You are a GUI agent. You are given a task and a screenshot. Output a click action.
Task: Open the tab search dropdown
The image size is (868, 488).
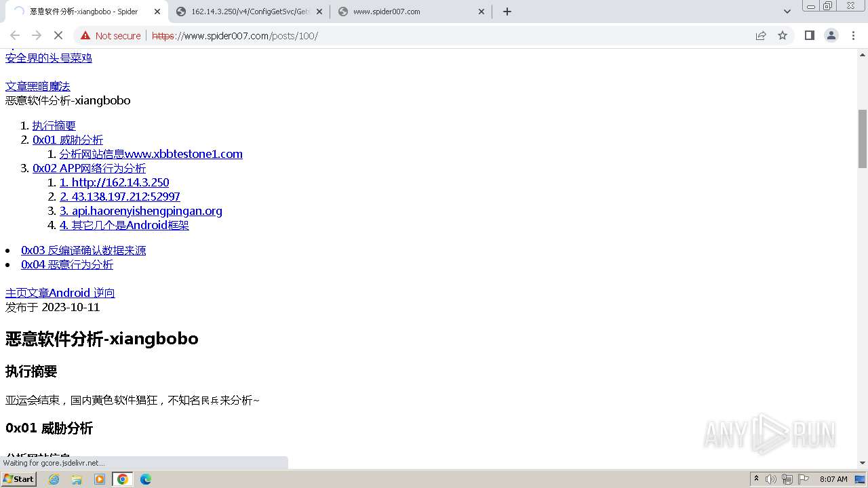(x=787, y=12)
